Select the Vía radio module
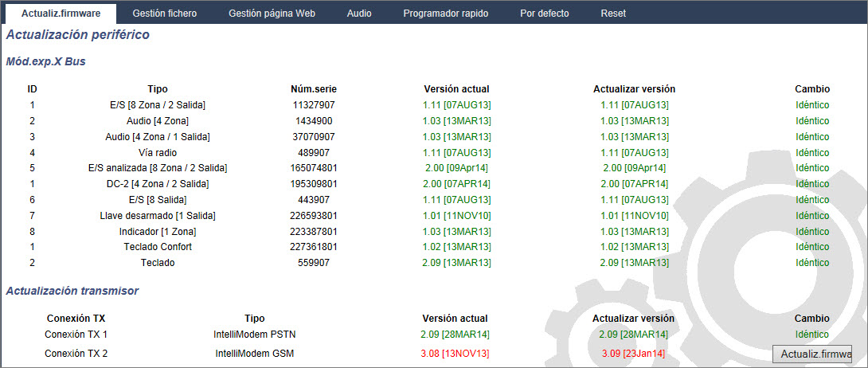 coord(158,152)
